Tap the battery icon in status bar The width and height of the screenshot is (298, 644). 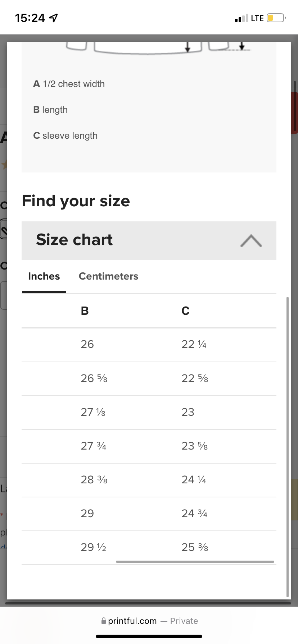[276, 18]
